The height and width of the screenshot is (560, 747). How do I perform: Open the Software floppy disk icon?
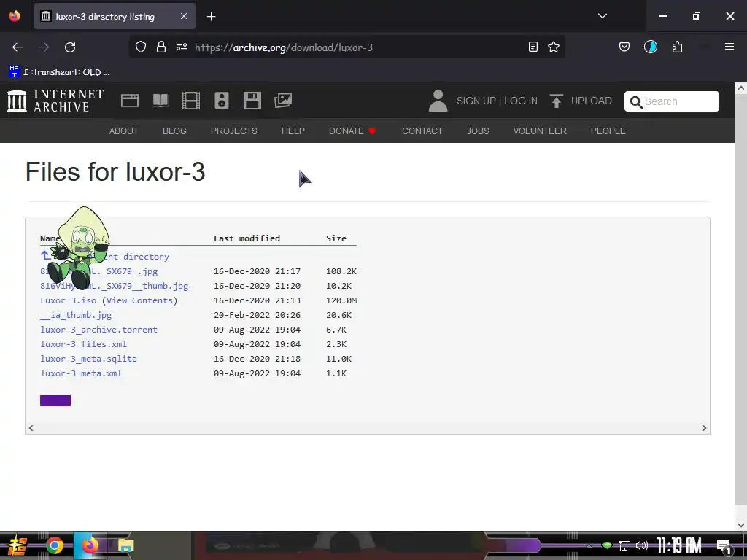252,101
